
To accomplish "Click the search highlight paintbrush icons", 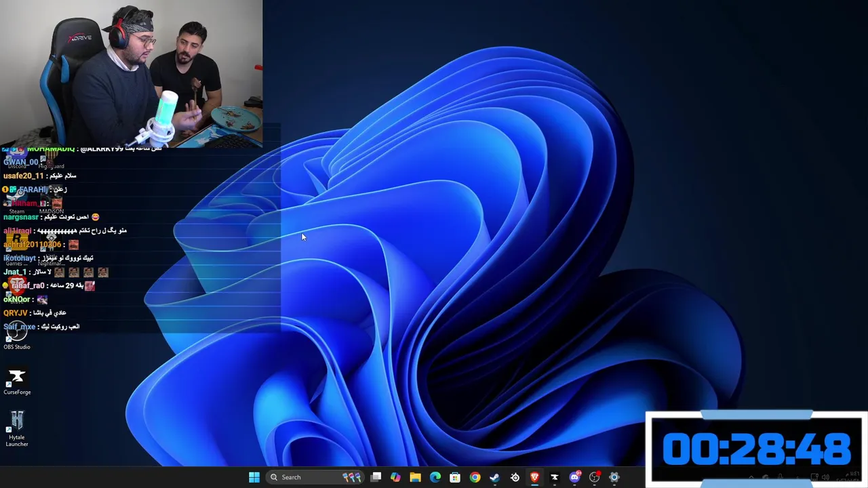I will click(351, 477).
